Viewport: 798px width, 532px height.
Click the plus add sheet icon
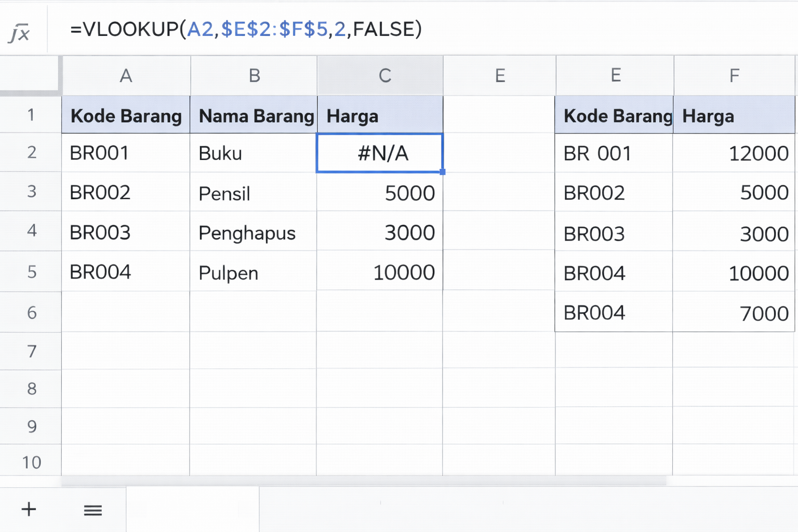point(29,509)
